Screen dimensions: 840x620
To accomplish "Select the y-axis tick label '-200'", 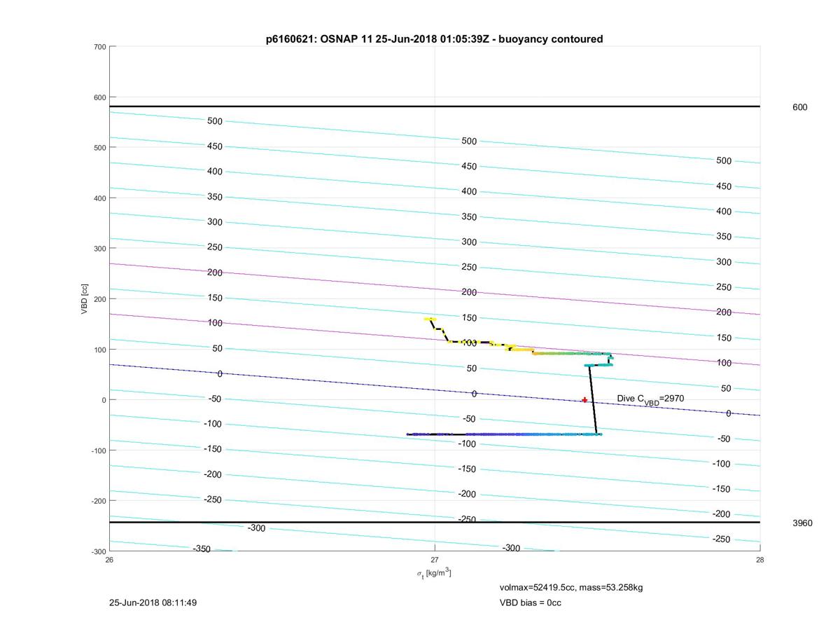I will tap(98, 501).
